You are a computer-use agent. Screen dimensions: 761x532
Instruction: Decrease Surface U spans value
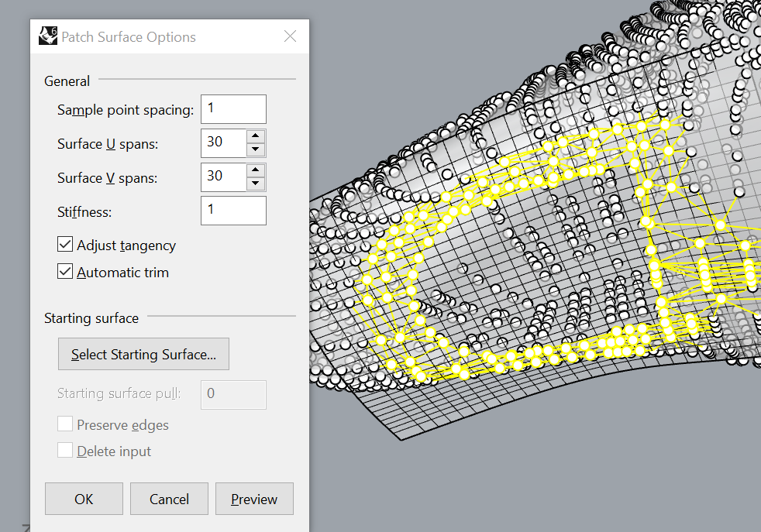tap(256, 149)
